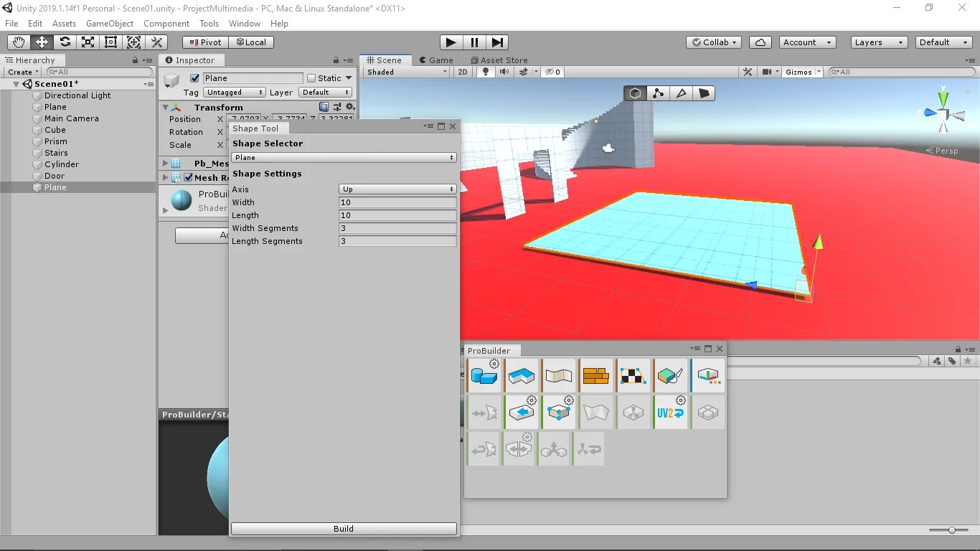The width and height of the screenshot is (980, 551).
Task: Click the Pause button
Action: point(474,42)
